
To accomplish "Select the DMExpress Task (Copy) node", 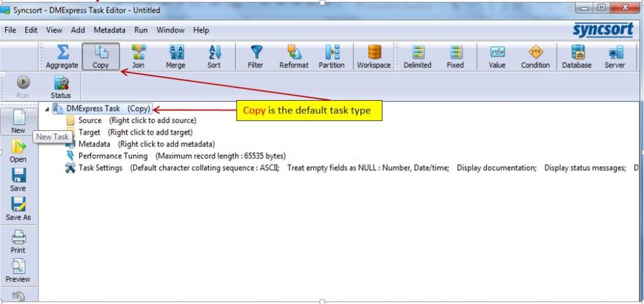I will coord(103,108).
